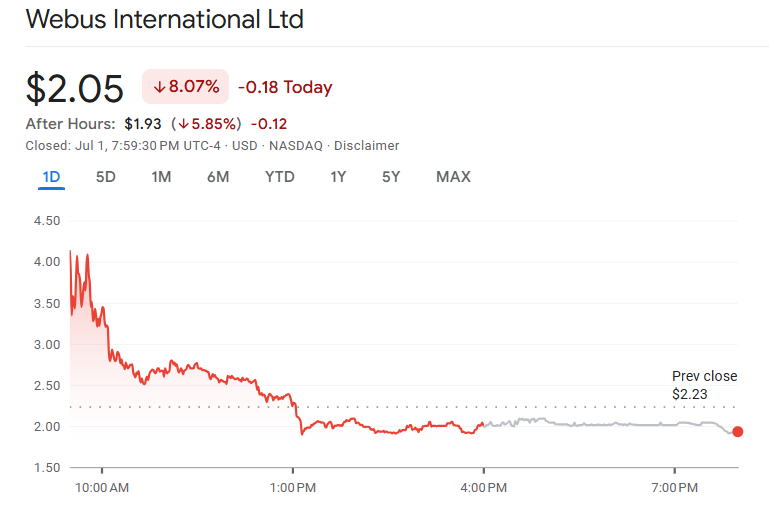
Task: Click the 2.00 y-axis label
Action: coord(47,427)
